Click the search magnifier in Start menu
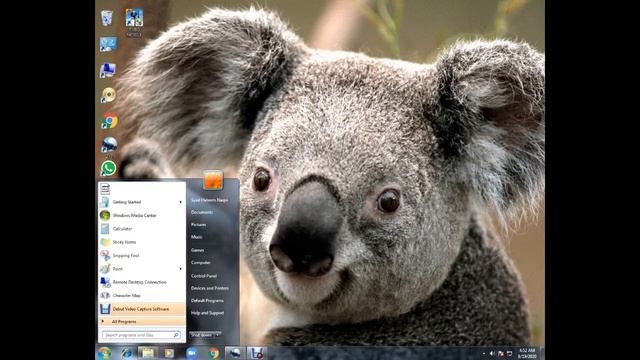This screenshot has height=360, width=640. 176,335
